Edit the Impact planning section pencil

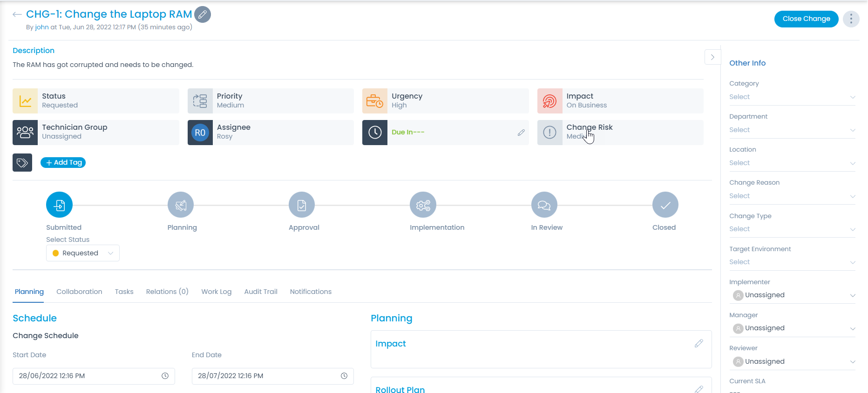pyautogui.click(x=698, y=343)
